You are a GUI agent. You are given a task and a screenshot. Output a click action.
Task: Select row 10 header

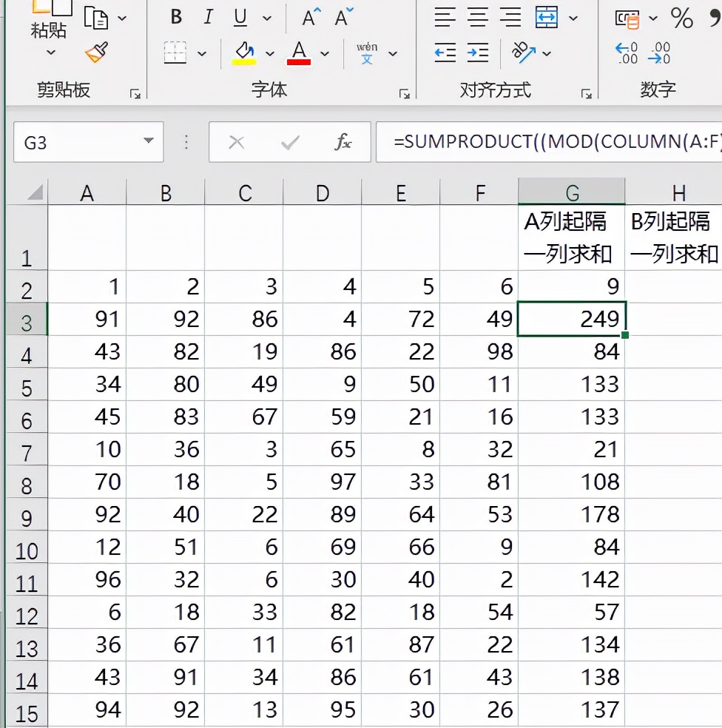(x=27, y=547)
